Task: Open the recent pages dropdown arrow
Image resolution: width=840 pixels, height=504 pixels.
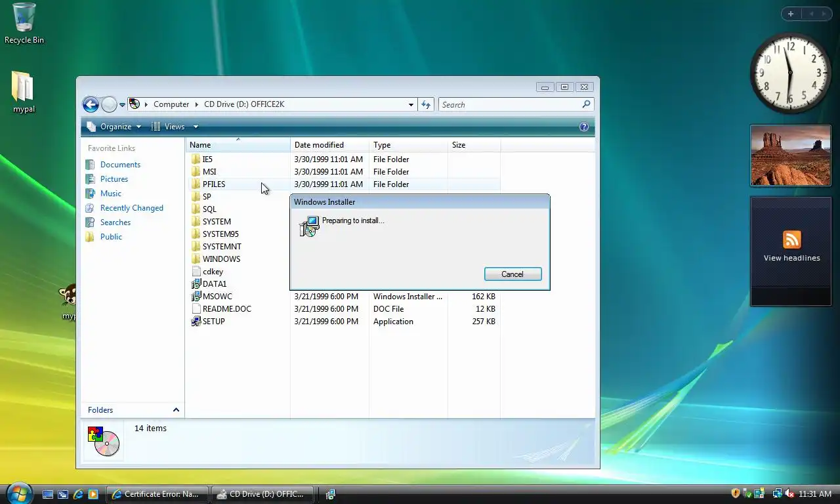Action: (122, 105)
